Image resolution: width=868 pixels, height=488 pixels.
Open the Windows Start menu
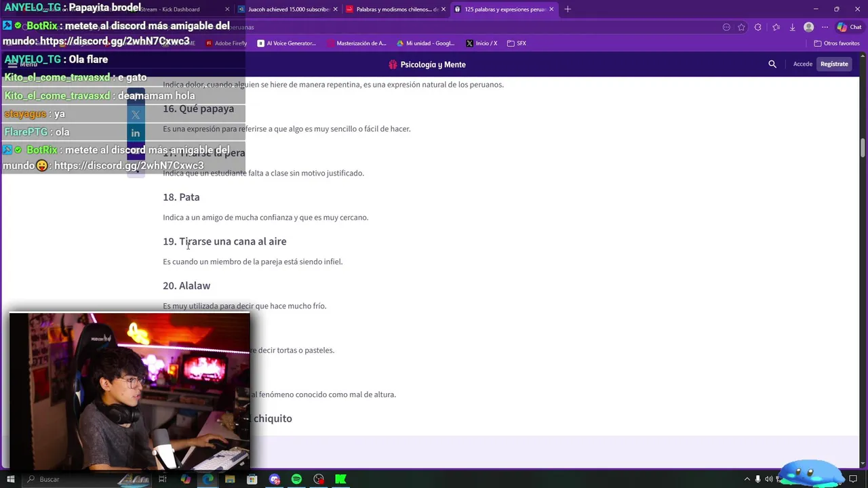tap(11, 479)
